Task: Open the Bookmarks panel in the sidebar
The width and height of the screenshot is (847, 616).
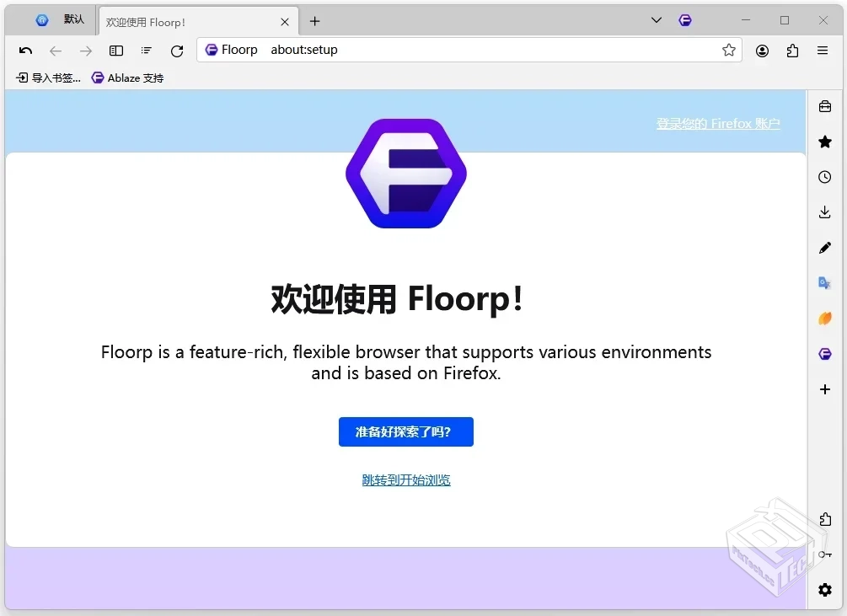Action: click(x=824, y=142)
